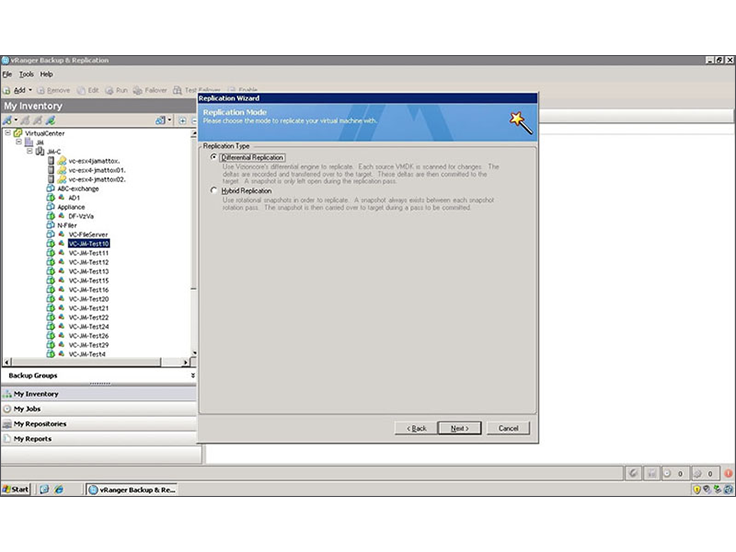Select Differential Replication radio button
736x552 pixels.
click(214, 157)
